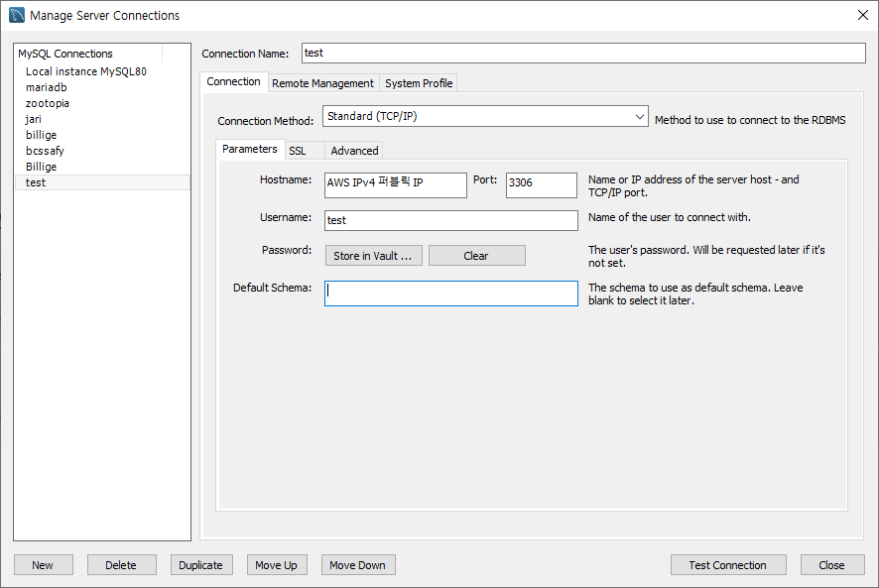The height and width of the screenshot is (588, 879).
Task: Switch to the Remote Management tab
Action: 322,83
